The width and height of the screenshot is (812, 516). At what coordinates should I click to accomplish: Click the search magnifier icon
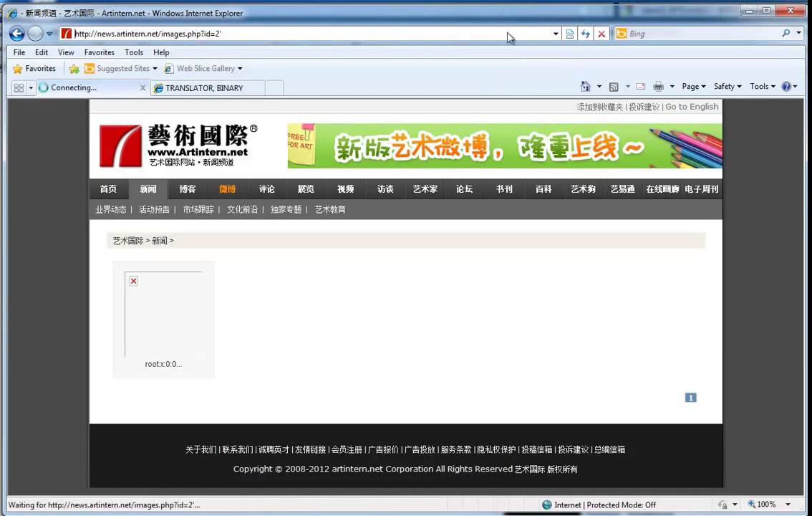point(786,33)
